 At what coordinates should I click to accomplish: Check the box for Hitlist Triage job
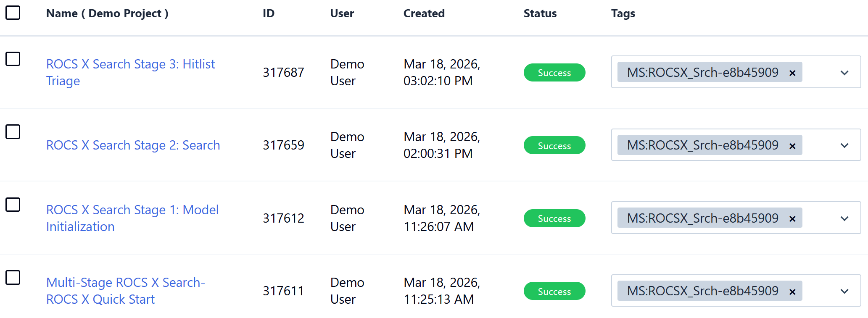[13, 59]
